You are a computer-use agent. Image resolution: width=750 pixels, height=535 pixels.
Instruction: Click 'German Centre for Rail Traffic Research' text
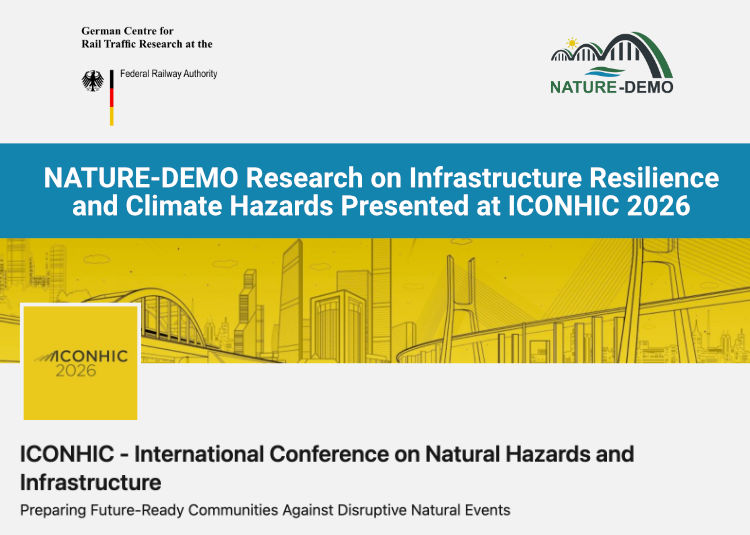point(147,37)
